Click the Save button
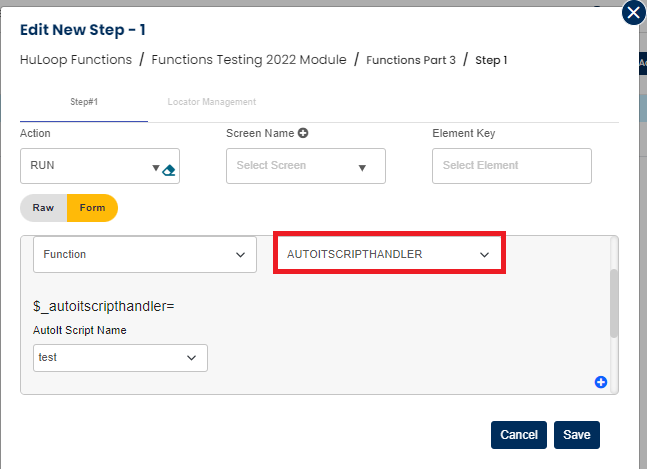Screen dimensions: 647x469 pos(576,435)
